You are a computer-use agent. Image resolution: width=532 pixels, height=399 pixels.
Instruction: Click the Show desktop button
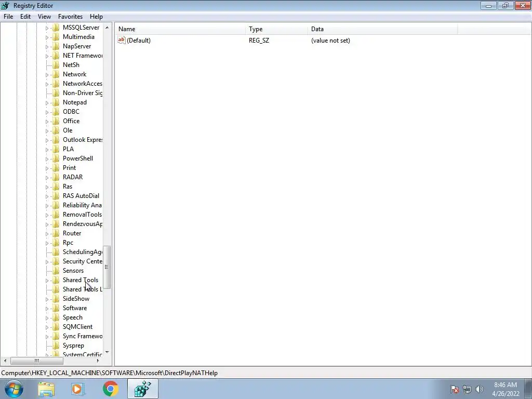pyautogui.click(x=528, y=389)
